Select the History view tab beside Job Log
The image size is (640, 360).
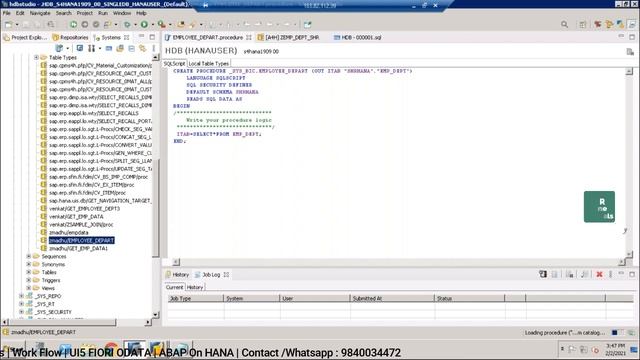(x=177, y=275)
